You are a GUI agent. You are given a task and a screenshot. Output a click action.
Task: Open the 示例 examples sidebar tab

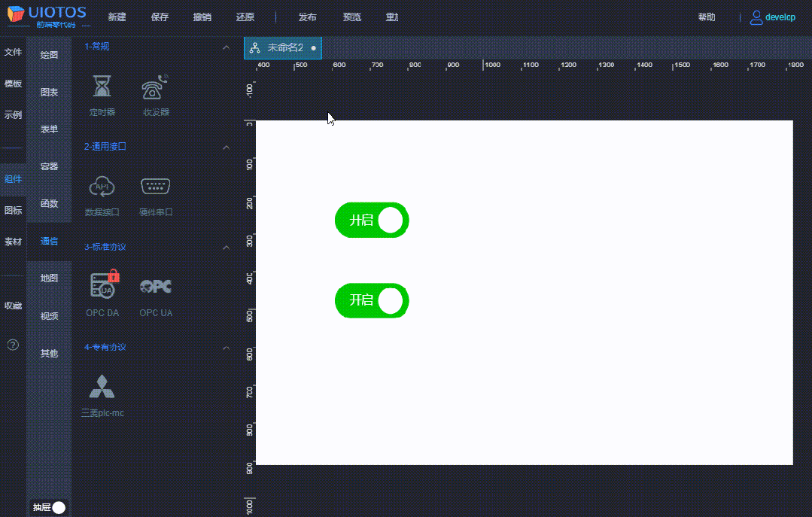click(x=13, y=114)
